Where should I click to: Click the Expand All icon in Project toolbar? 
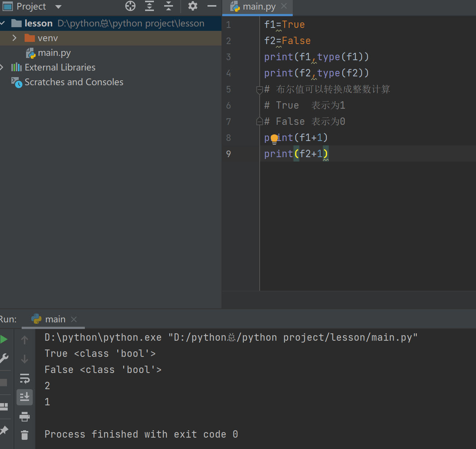click(149, 6)
